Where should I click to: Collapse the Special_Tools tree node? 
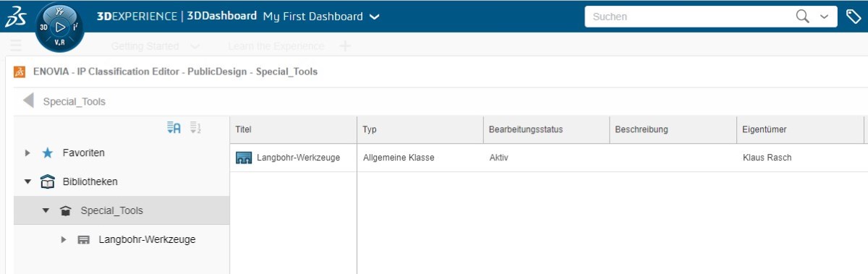click(x=46, y=210)
